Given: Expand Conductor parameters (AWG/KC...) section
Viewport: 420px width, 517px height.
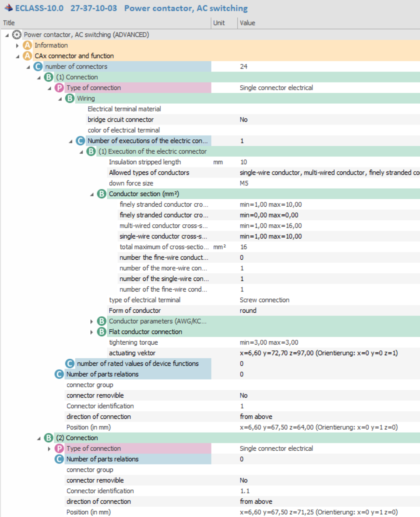Looking at the screenshot, I should tap(92, 321).
